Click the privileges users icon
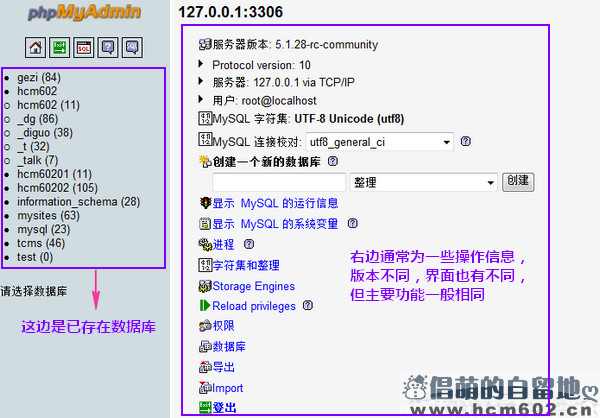The image size is (600, 418). (205, 326)
